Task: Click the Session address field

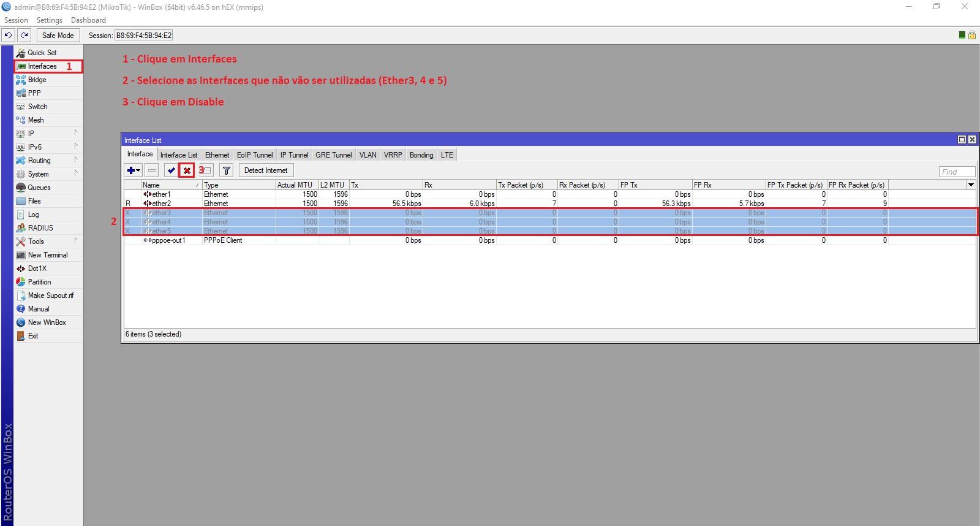Action: pyautogui.click(x=144, y=35)
